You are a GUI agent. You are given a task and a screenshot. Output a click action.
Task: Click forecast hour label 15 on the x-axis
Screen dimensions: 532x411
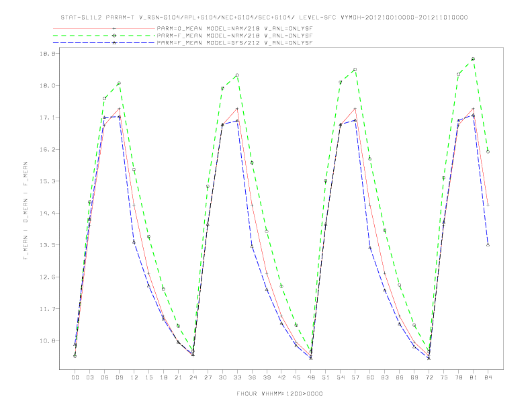148,377
